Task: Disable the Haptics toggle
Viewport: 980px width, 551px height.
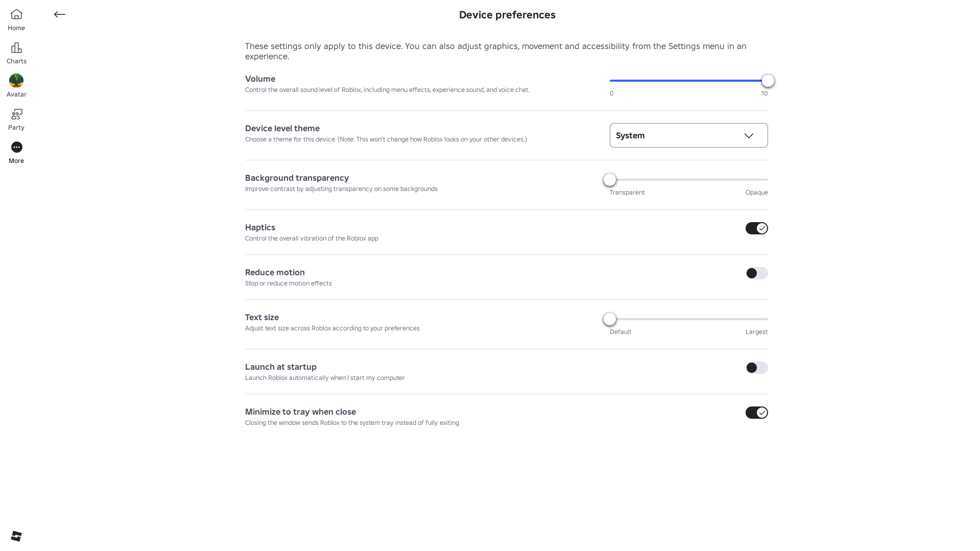Action: pyautogui.click(x=756, y=228)
